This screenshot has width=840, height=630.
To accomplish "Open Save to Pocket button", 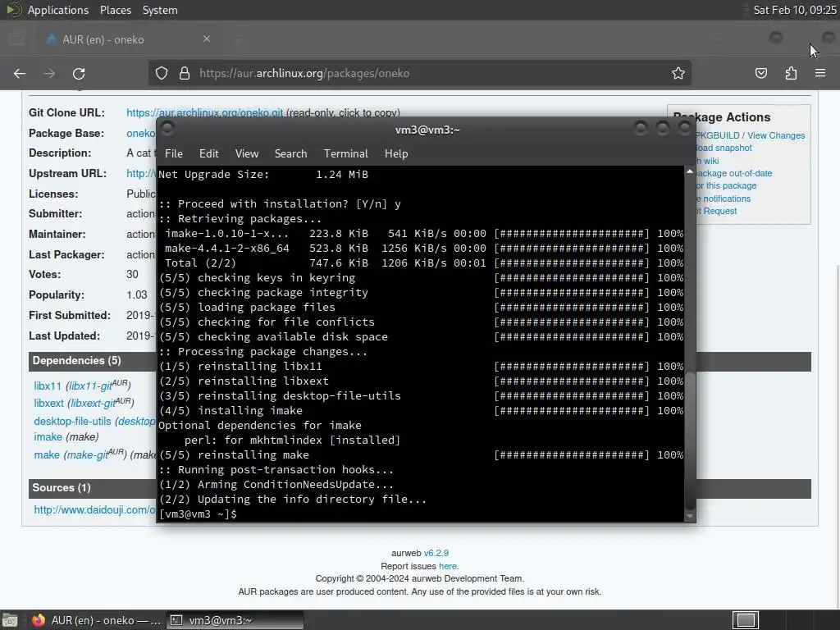I will (760, 73).
